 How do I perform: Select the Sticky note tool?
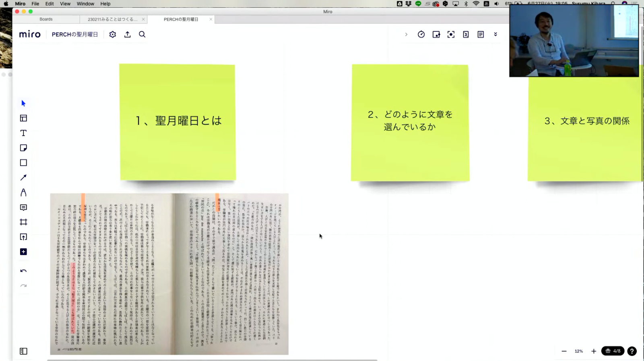pos(23,148)
